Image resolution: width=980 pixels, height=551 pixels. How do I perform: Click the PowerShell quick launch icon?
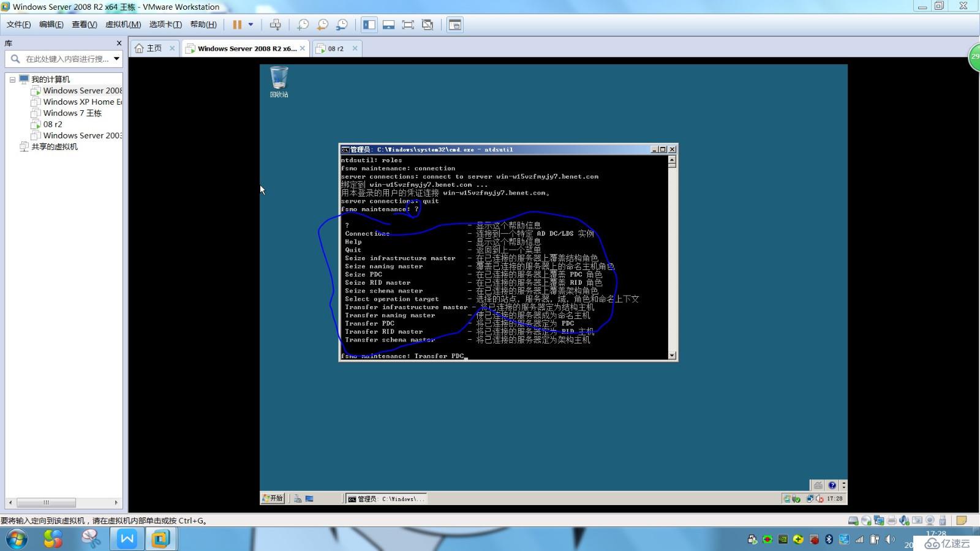click(309, 499)
